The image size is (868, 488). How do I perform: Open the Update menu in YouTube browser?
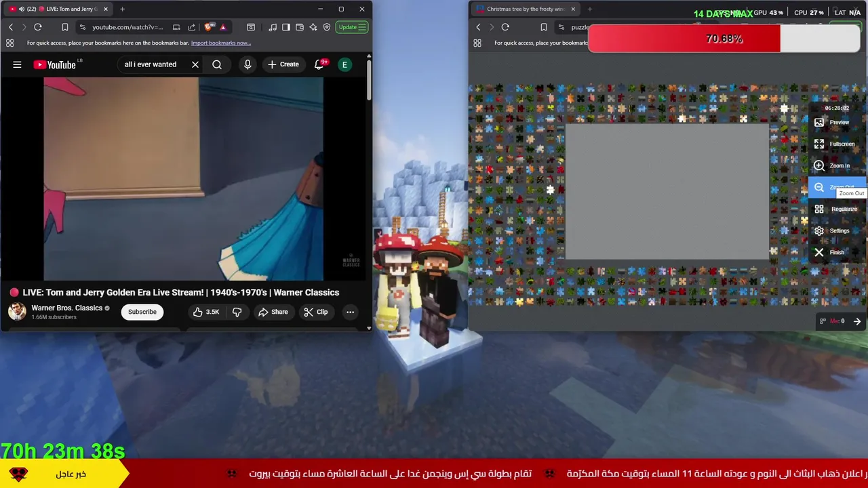click(x=353, y=27)
